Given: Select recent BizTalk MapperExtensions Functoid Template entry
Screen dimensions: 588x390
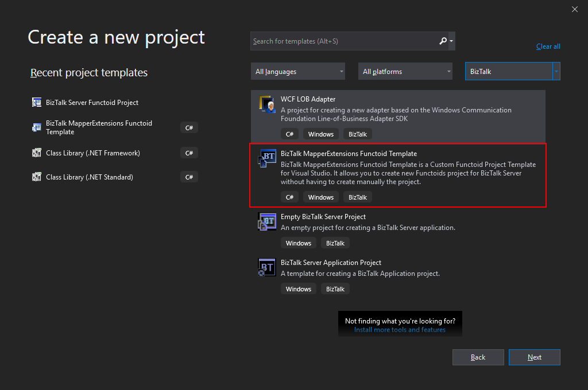Looking at the screenshot, I should point(99,127).
